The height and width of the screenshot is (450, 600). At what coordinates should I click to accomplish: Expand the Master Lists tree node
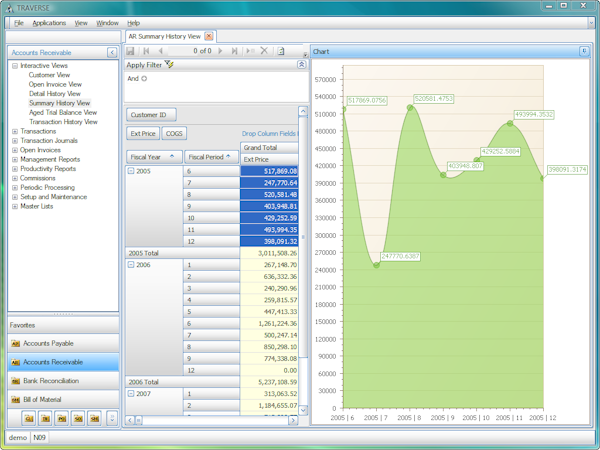click(x=15, y=206)
